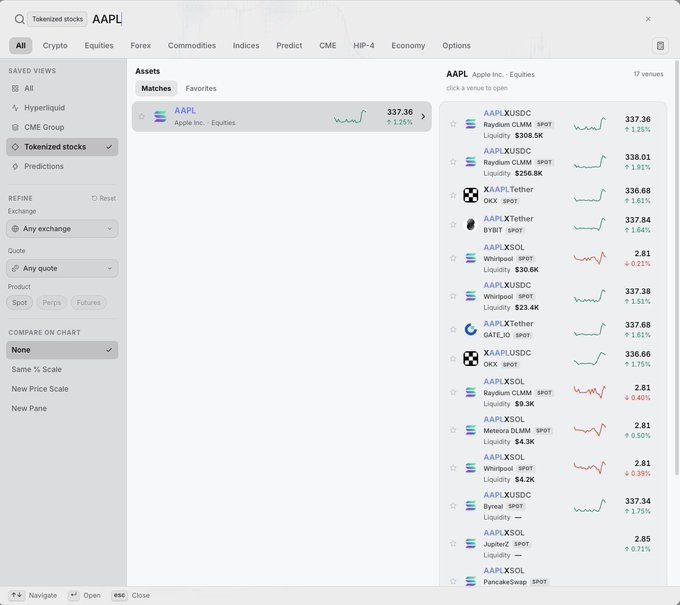The width and height of the screenshot is (680, 605).
Task: Switch to the Equities tab
Action: [x=99, y=46]
